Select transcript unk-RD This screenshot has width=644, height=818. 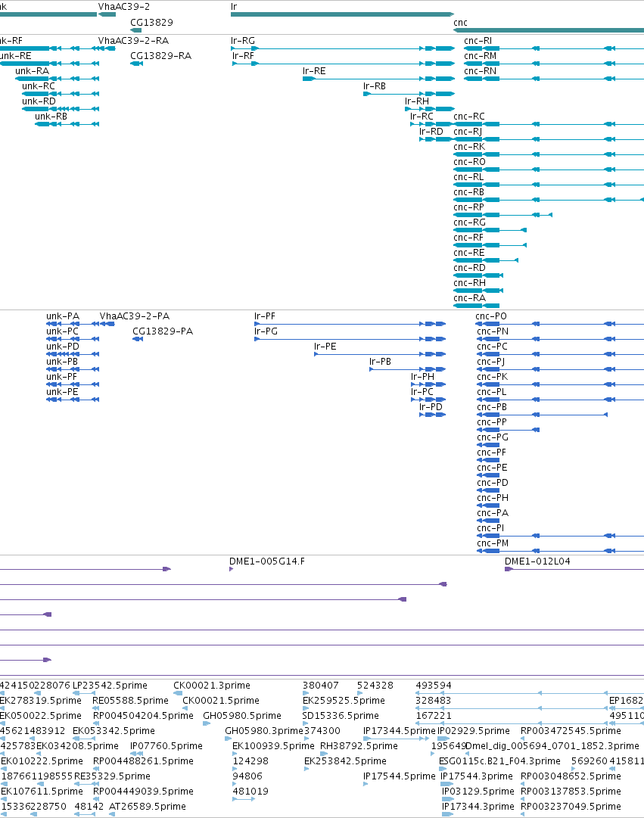click(39, 101)
